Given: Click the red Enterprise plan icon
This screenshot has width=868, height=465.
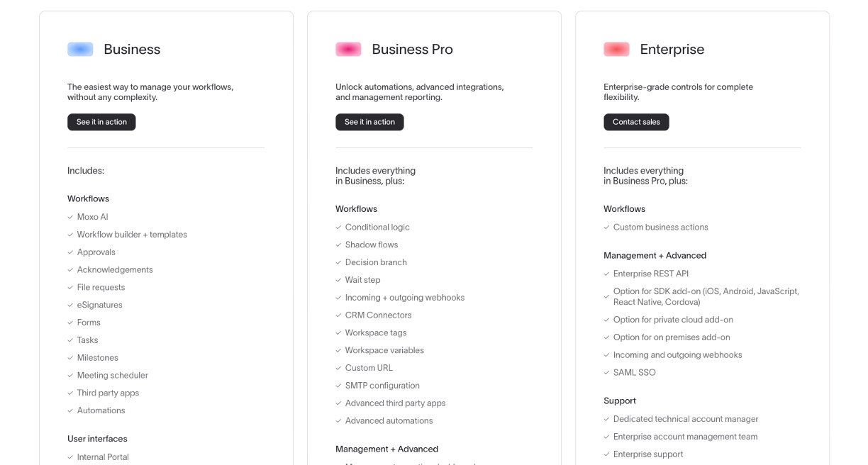Looking at the screenshot, I should click(616, 50).
